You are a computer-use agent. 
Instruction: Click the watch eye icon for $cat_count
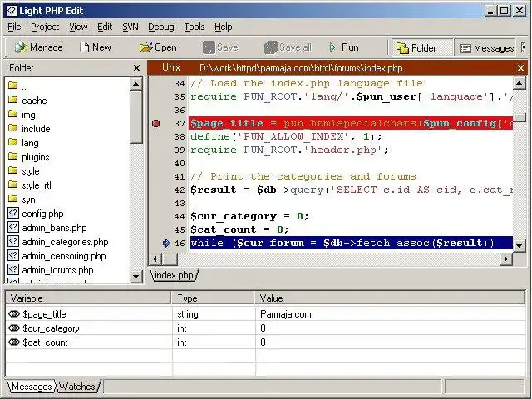tap(14, 342)
